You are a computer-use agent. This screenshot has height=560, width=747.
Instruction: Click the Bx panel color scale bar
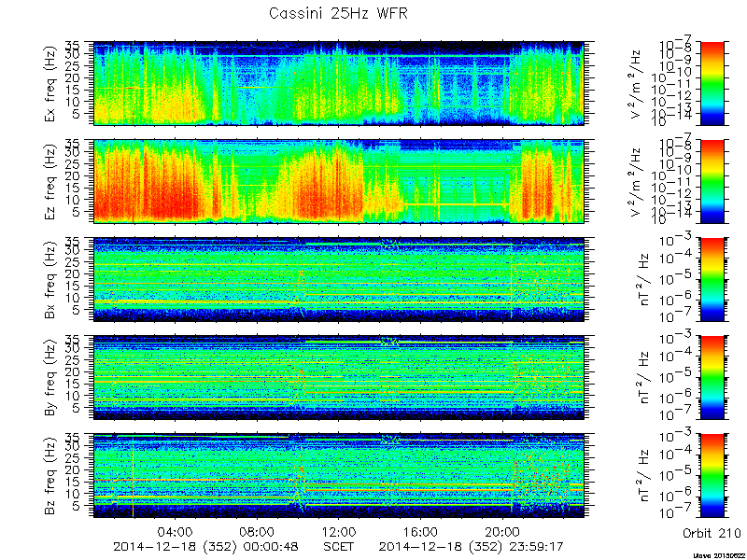click(x=712, y=279)
